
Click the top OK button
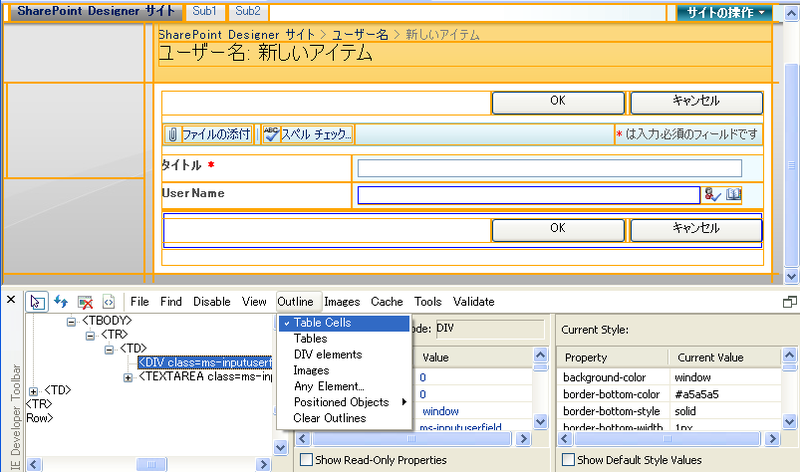pos(558,103)
